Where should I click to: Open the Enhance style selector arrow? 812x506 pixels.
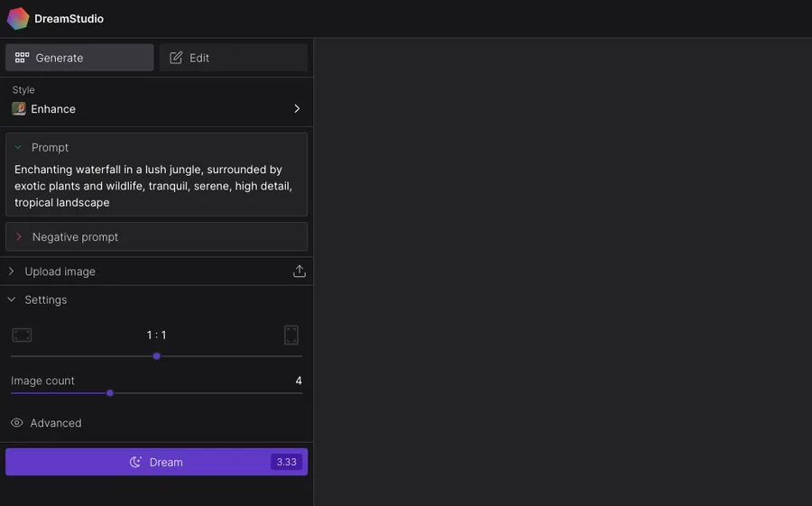tap(297, 109)
